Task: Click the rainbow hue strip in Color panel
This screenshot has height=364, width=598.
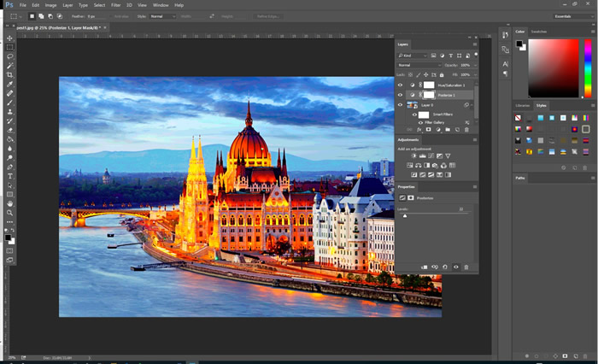Action: 588,68
